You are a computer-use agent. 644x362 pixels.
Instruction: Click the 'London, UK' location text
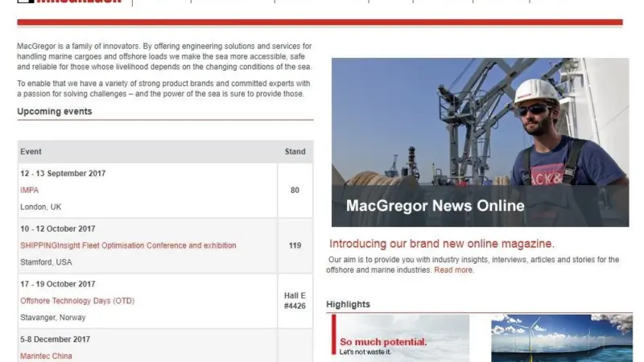click(x=41, y=207)
